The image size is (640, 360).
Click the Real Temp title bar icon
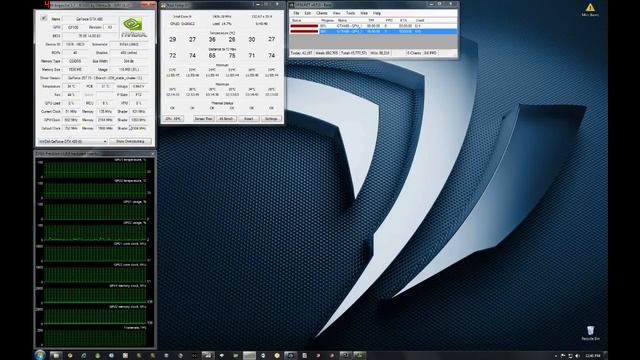tap(163, 5)
